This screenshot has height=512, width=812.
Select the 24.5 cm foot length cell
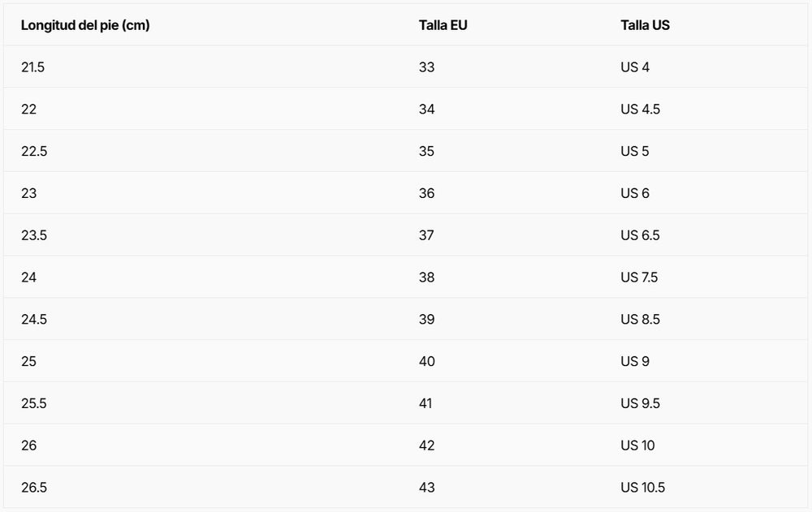pyautogui.click(x=34, y=320)
